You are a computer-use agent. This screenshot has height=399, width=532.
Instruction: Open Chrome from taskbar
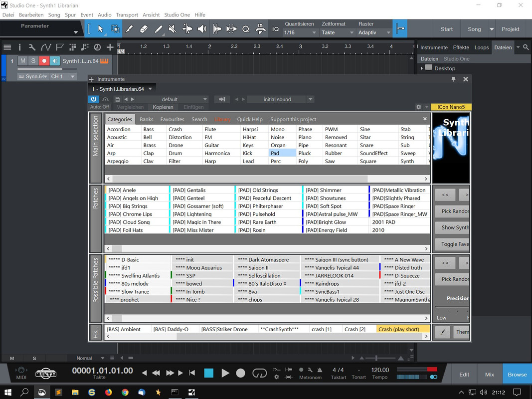[x=125, y=393]
